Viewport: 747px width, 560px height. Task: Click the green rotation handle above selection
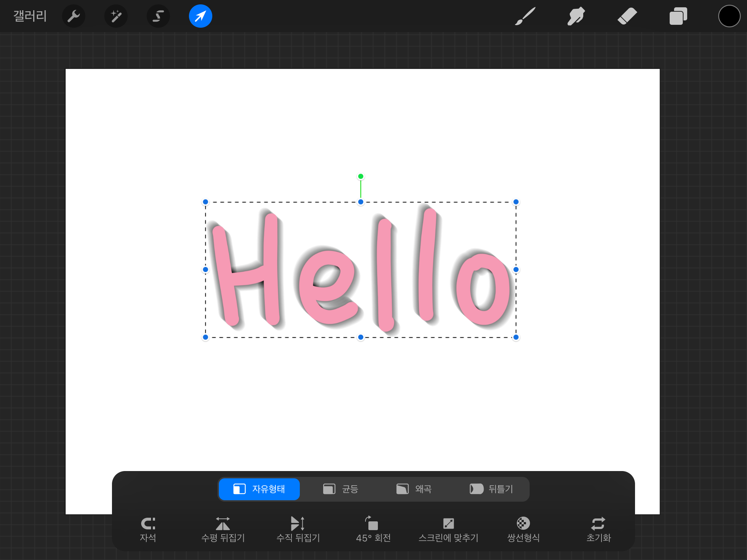pyautogui.click(x=361, y=176)
